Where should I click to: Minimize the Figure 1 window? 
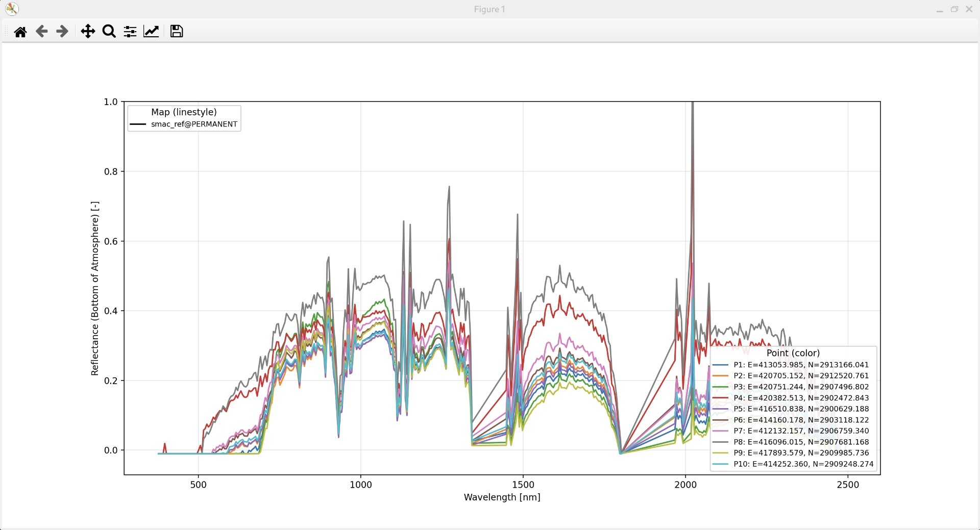pos(939,9)
